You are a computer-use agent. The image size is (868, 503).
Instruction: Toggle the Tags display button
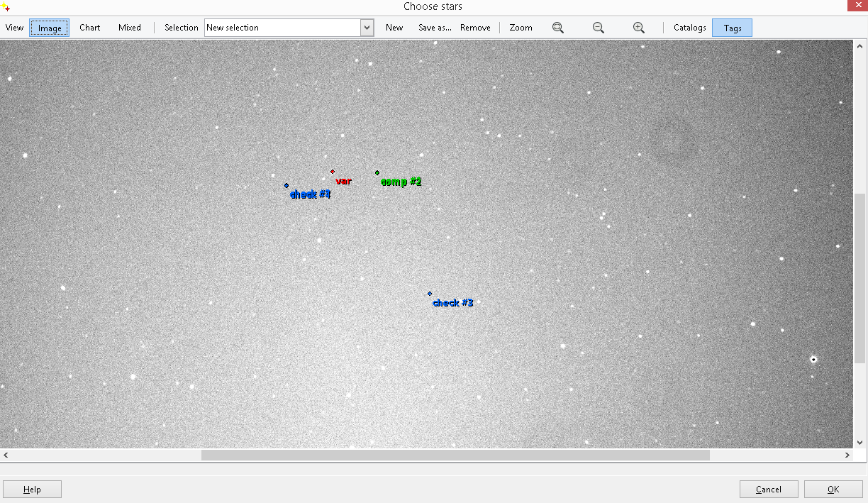point(732,28)
